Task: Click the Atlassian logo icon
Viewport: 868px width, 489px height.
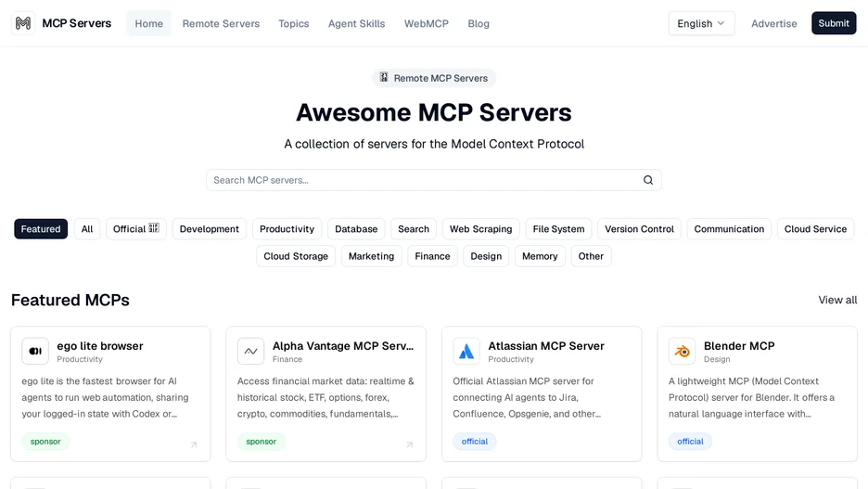Action: pos(466,351)
